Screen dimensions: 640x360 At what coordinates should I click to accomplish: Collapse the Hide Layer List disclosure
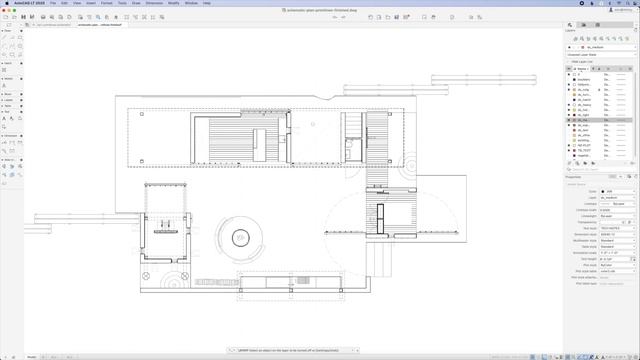[568, 62]
